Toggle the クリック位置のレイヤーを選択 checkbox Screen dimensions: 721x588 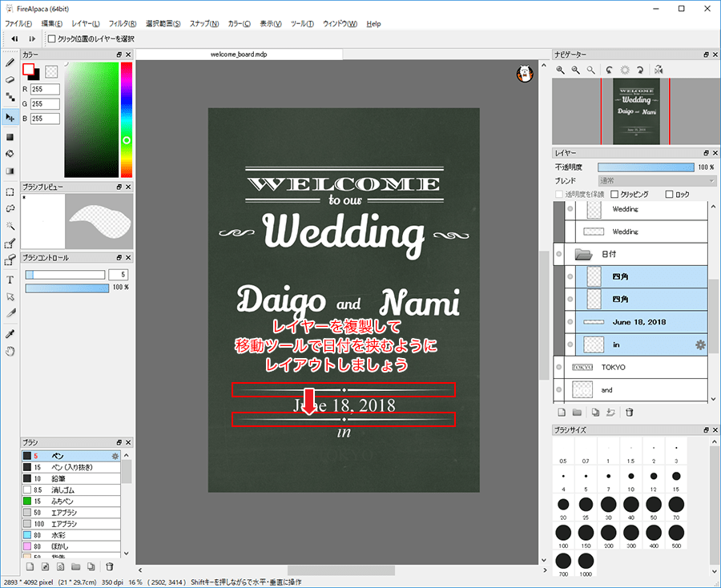(x=52, y=38)
